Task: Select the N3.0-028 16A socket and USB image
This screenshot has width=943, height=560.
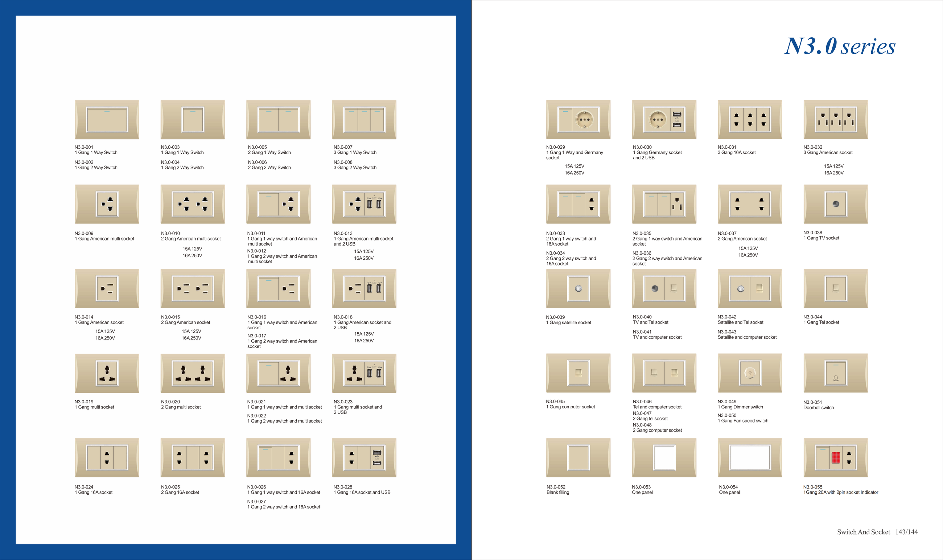Action: click(364, 458)
